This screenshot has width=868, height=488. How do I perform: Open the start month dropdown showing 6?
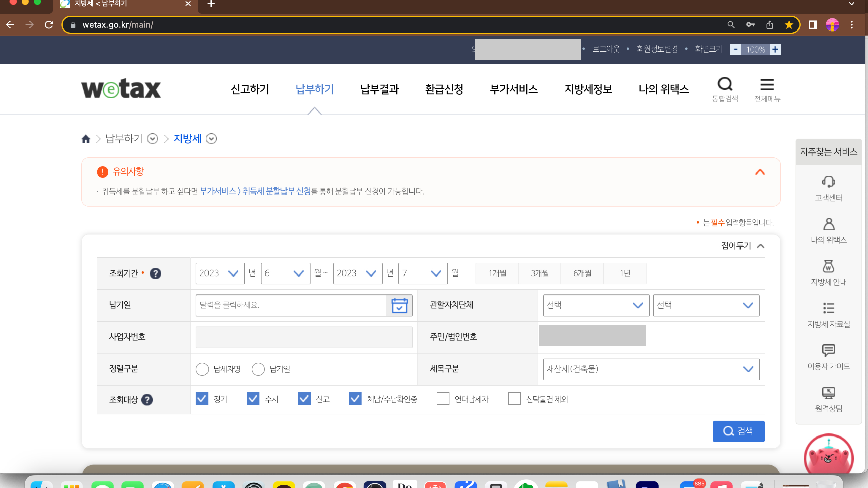click(x=285, y=273)
